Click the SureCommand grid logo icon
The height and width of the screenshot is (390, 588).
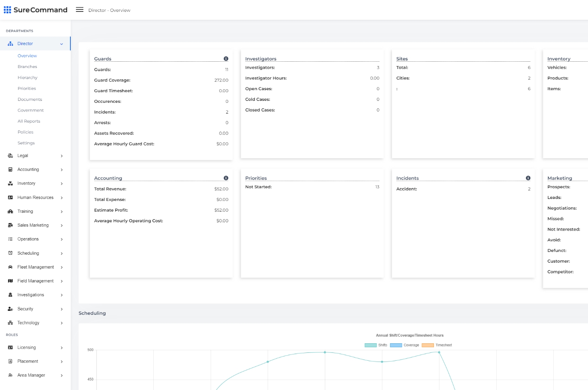8,10
